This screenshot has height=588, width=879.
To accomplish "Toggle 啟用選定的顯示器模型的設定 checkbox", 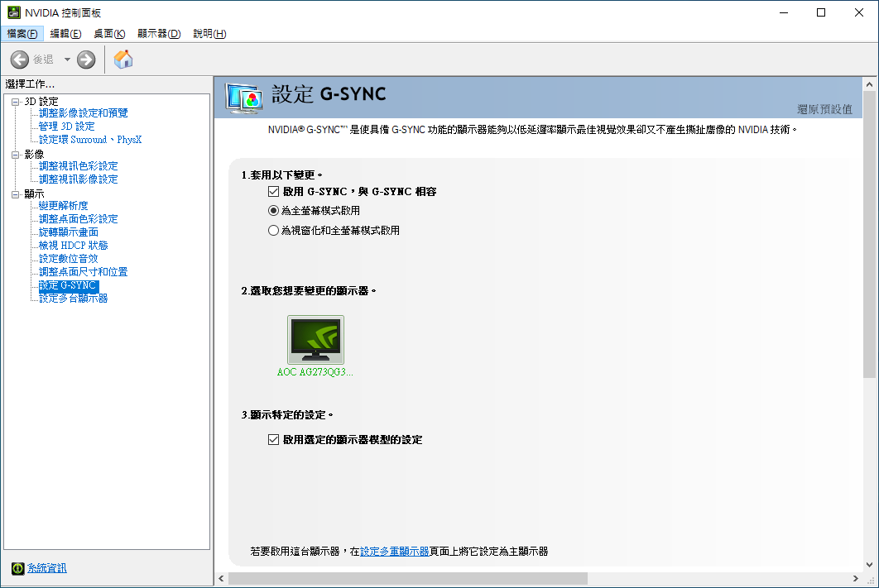I will pos(274,440).
